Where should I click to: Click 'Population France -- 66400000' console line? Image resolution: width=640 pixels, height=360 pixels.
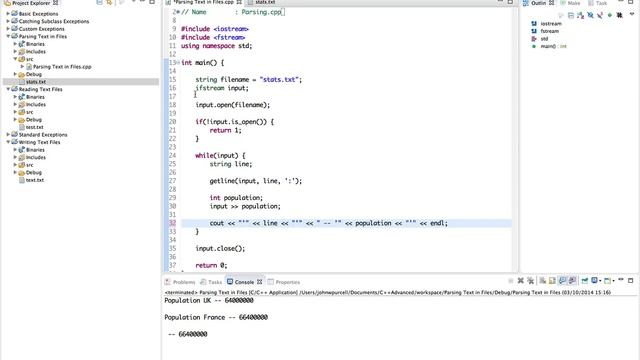tap(216, 317)
